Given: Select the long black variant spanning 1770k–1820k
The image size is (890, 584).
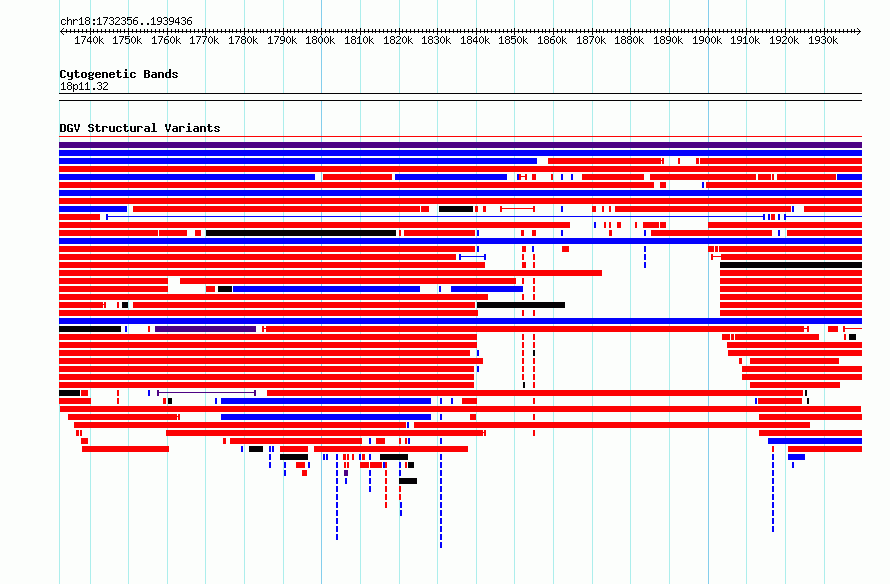Looking at the screenshot, I should tap(301, 233).
